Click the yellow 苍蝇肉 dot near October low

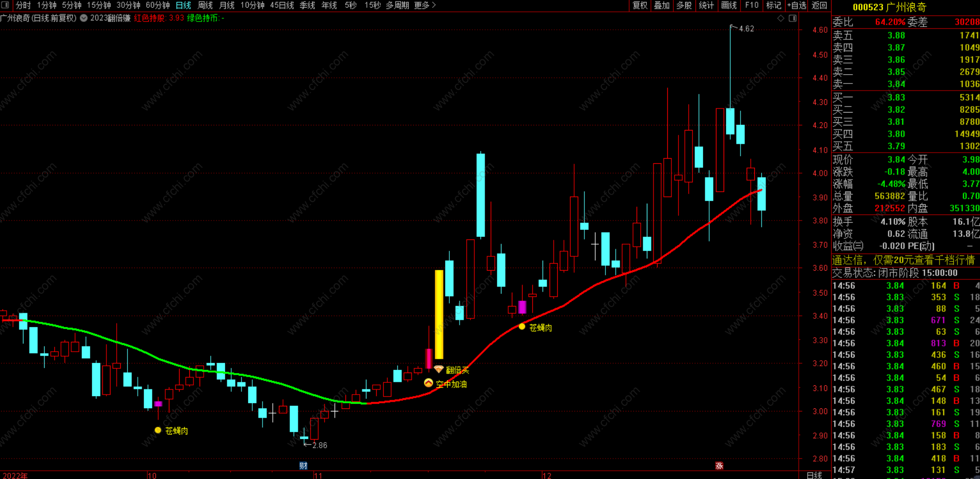[x=158, y=430]
